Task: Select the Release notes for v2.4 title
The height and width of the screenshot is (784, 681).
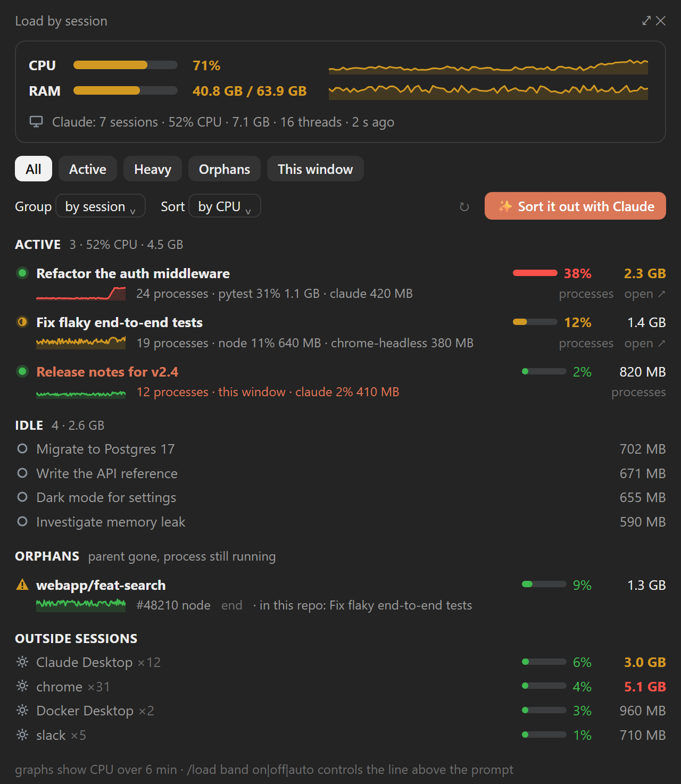Action: (x=107, y=371)
